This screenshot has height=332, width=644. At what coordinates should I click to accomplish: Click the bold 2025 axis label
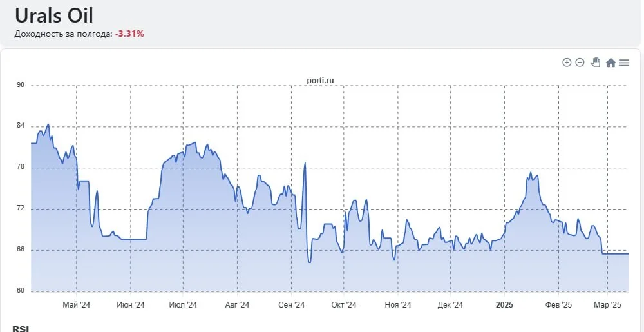(x=504, y=306)
